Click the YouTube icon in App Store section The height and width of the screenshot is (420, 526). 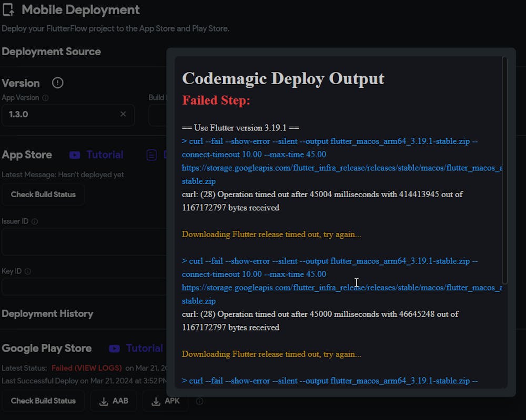[75, 155]
